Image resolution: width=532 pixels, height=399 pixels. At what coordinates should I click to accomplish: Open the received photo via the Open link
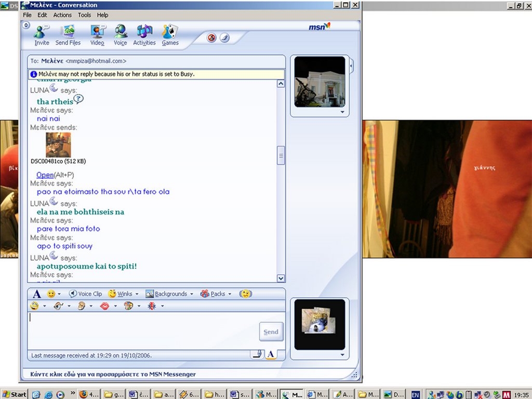(x=45, y=175)
